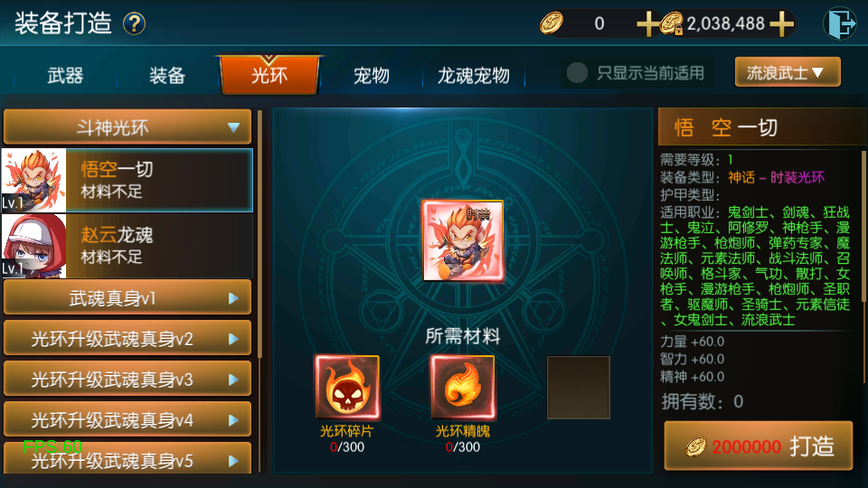This screenshot has height=488, width=868.
Task: Select the 光环碎片 skull material icon
Action: (347, 388)
